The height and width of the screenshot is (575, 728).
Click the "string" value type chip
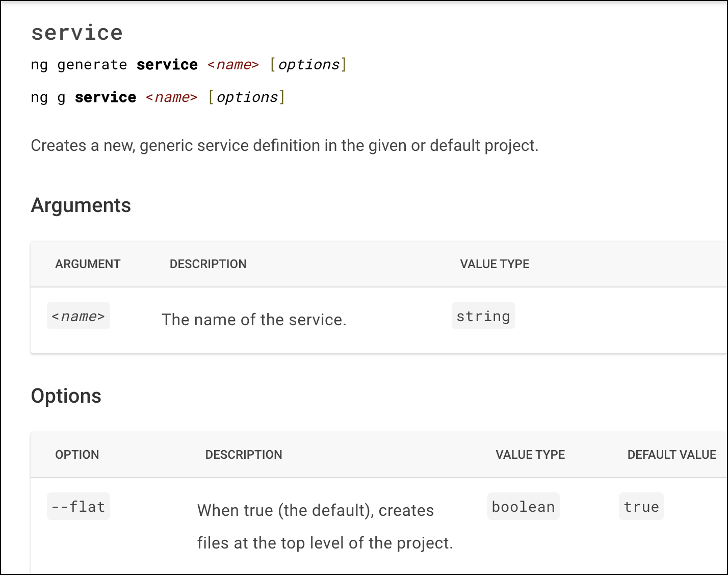pyautogui.click(x=483, y=317)
